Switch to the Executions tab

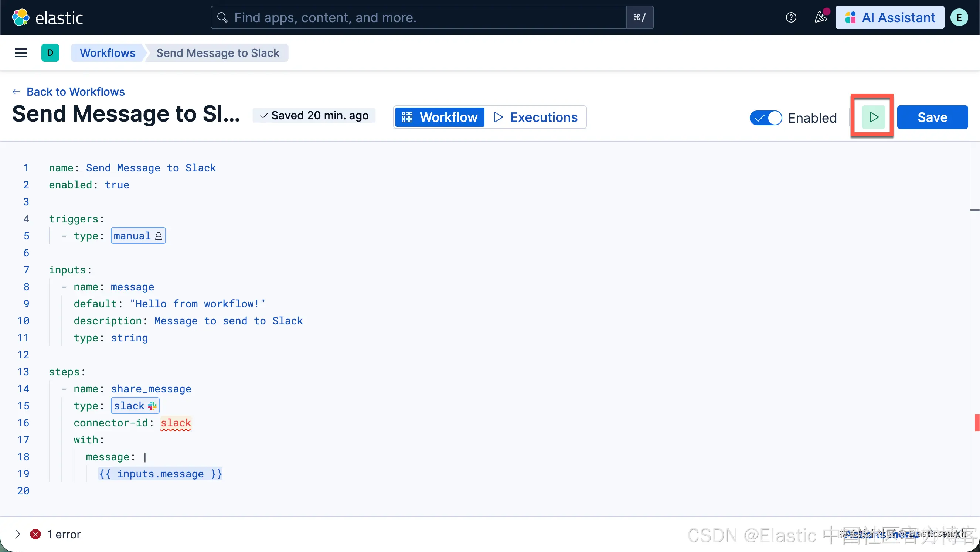point(536,117)
